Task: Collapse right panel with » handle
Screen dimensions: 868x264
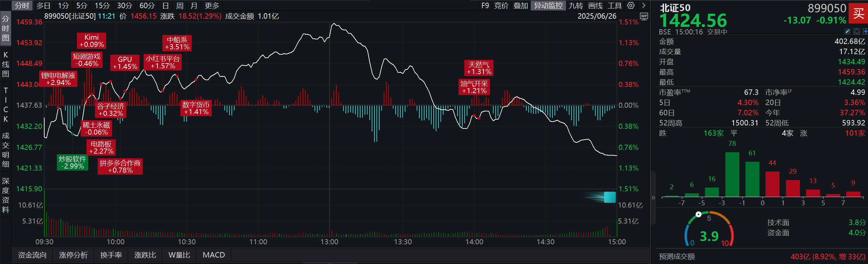Action: [653, 197]
